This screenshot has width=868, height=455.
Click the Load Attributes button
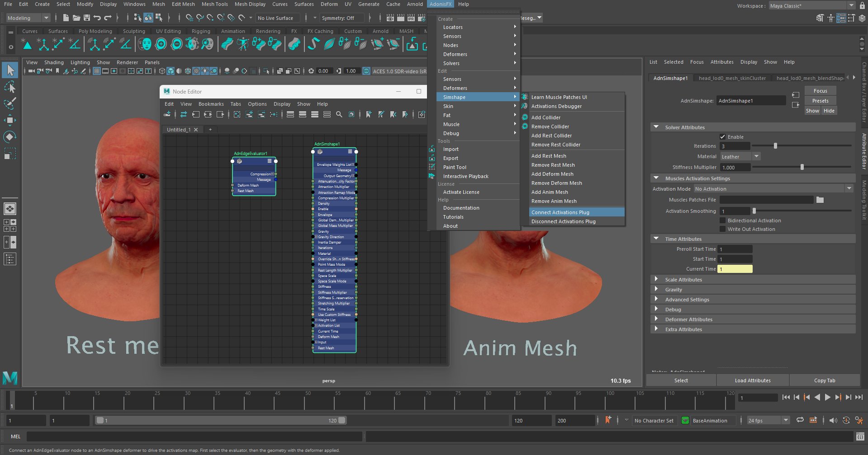(752, 380)
